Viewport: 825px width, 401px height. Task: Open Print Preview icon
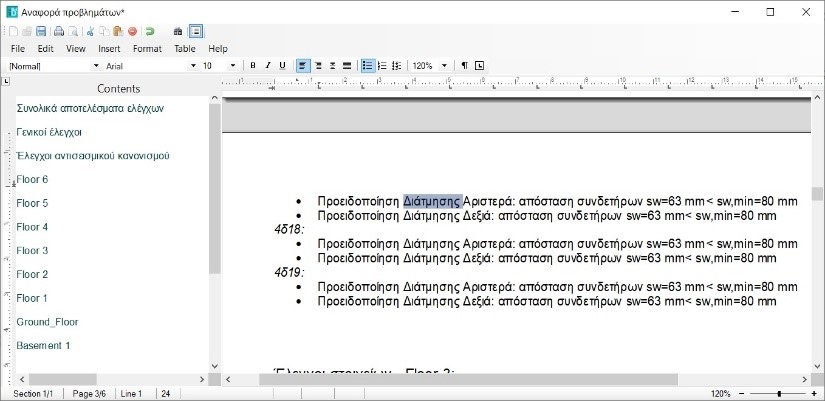point(73,32)
